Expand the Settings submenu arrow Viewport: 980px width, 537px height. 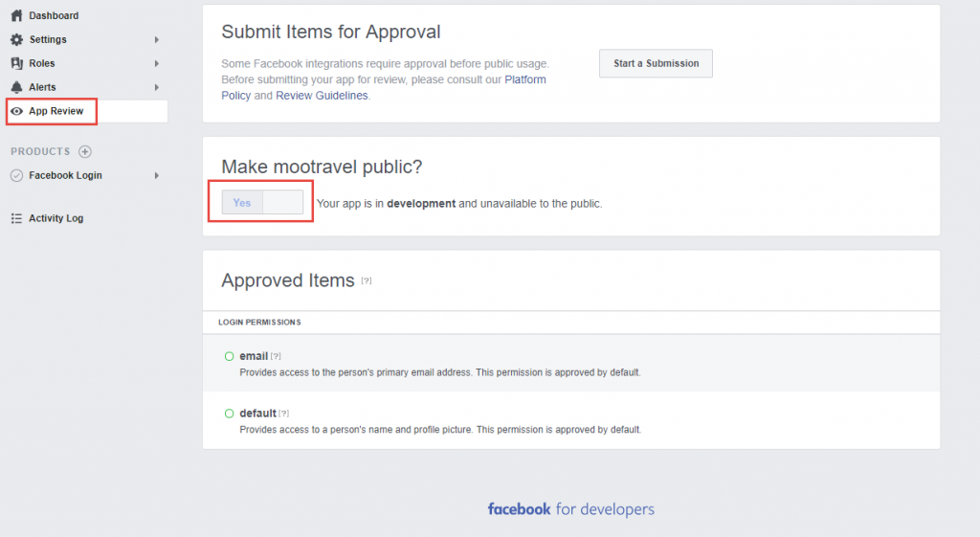(x=157, y=39)
